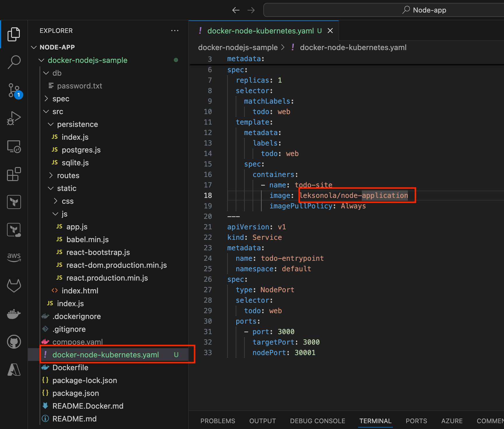Collapse the src folder
This screenshot has width=504, height=429.
(x=46, y=111)
